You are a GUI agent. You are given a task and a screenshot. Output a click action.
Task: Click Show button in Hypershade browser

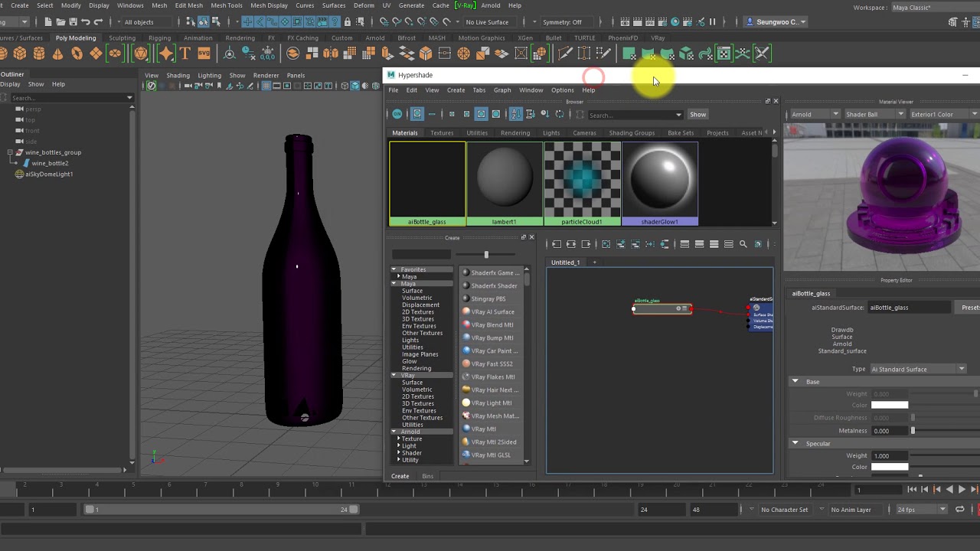coord(697,115)
